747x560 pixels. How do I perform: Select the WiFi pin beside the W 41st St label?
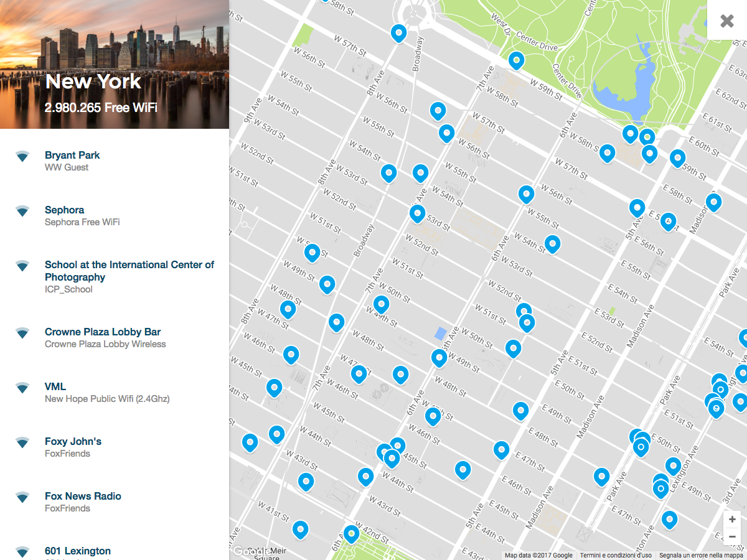pyautogui.click(x=300, y=529)
